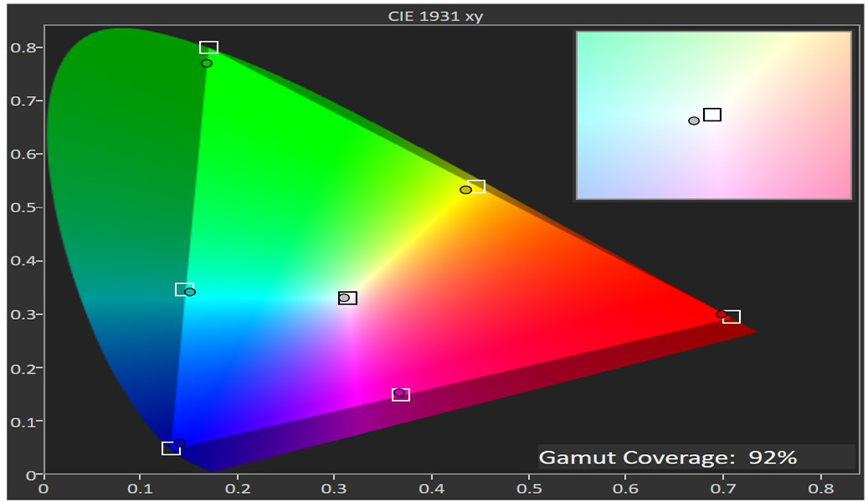Click the cyan target square marker
The height and width of the screenshot is (502, 868).
point(183,289)
